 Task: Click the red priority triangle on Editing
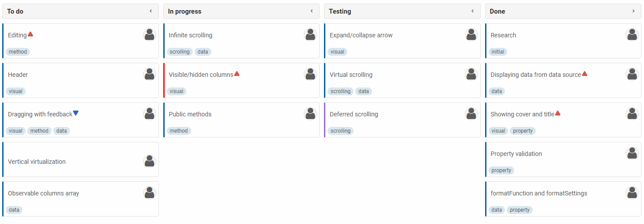pos(30,34)
